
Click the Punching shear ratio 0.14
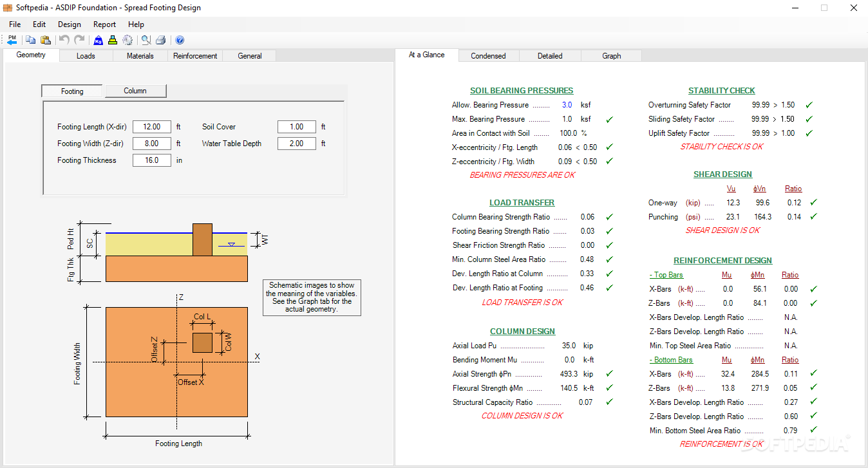click(794, 217)
